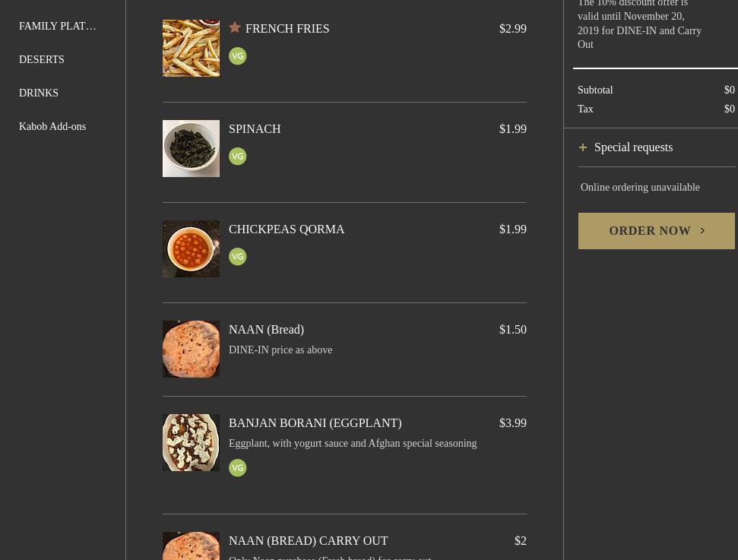Screen dimensions: 738x560
Task: Open the Family Platters menu category
Action: coord(58,26)
